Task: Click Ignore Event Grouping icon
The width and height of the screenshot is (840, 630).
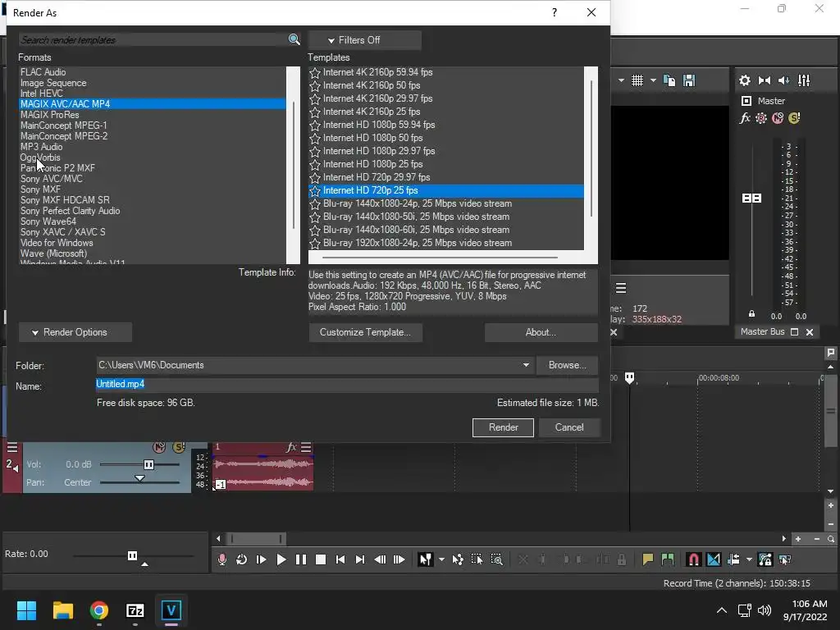Action: pos(785,559)
